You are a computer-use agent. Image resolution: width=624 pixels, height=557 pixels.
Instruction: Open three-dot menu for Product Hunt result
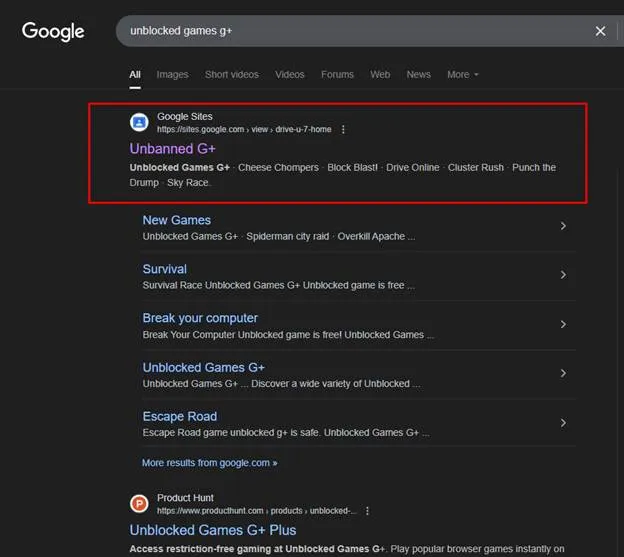coord(367,511)
